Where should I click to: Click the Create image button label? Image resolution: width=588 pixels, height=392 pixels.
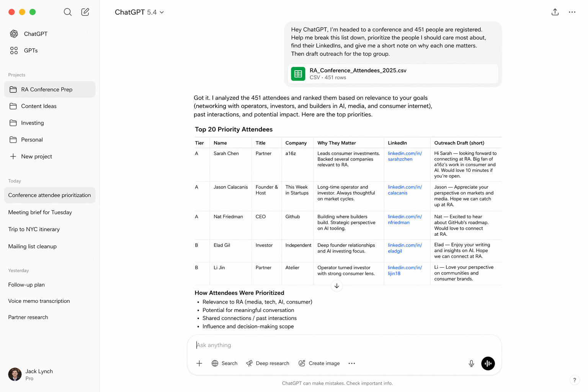tap(324, 363)
